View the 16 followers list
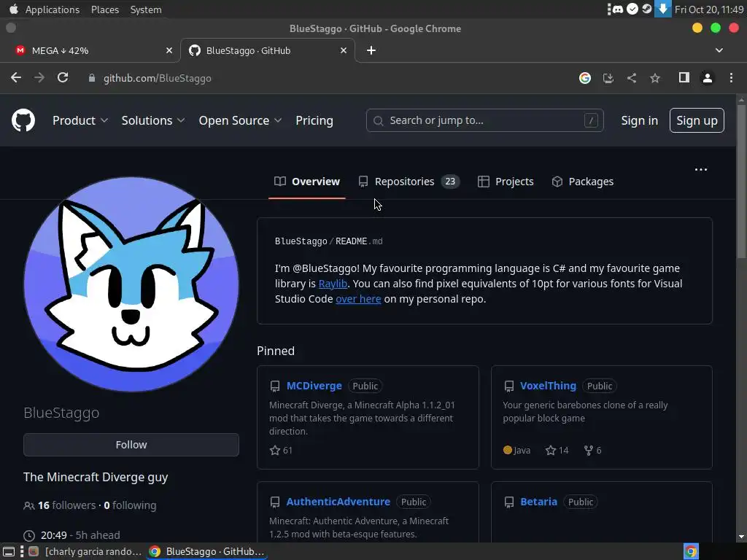Screen dimensions: 747x560 pyautogui.click(x=66, y=505)
